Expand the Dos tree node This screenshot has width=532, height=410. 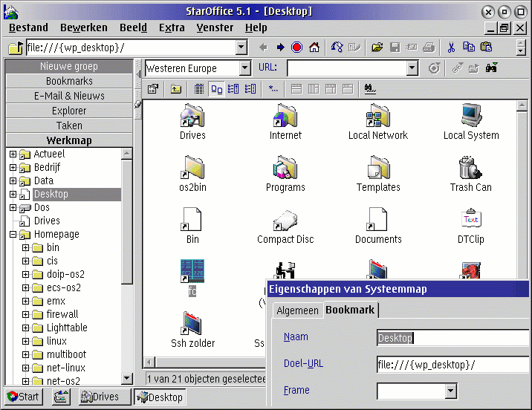[13, 207]
